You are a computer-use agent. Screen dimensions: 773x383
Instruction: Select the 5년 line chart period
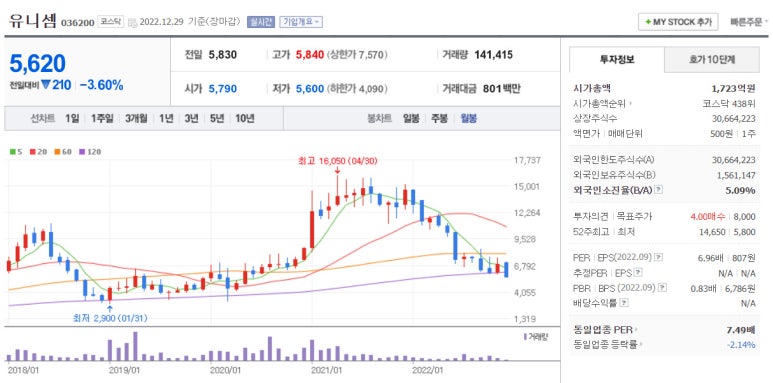point(216,118)
